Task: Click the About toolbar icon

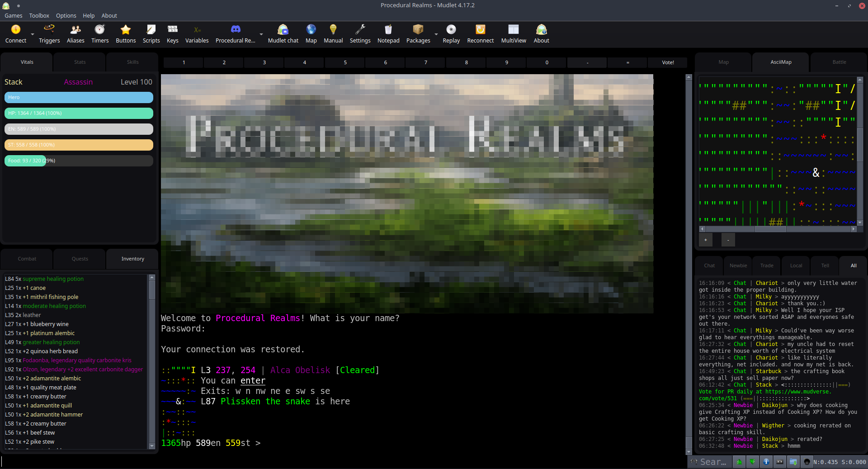Action: (541, 34)
